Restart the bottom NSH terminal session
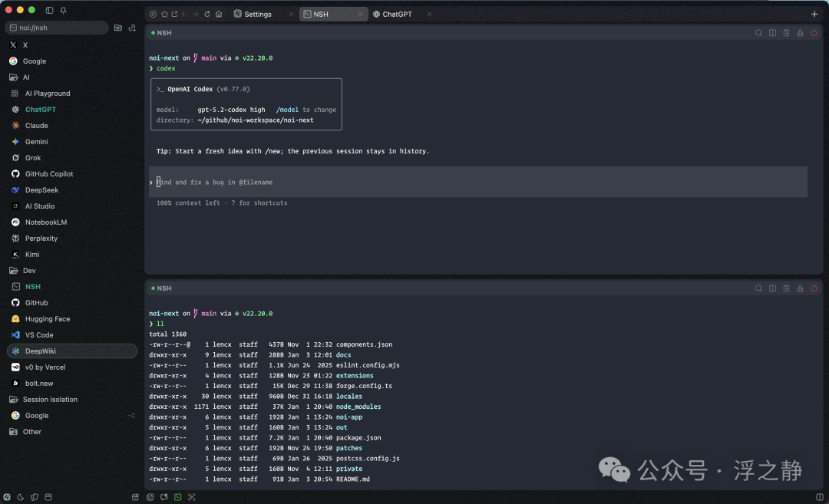 tap(814, 288)
